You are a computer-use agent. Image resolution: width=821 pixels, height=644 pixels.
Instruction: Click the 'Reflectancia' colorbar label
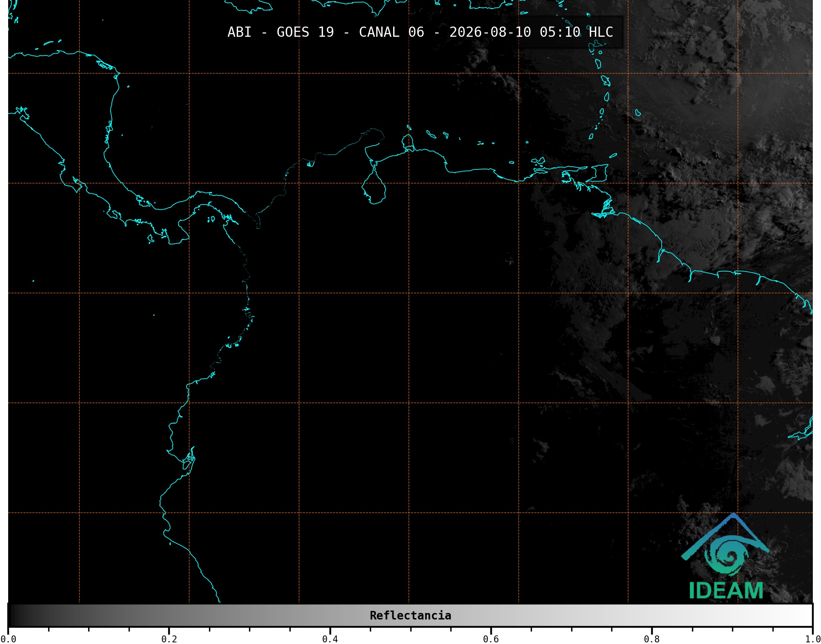point(410,615)
